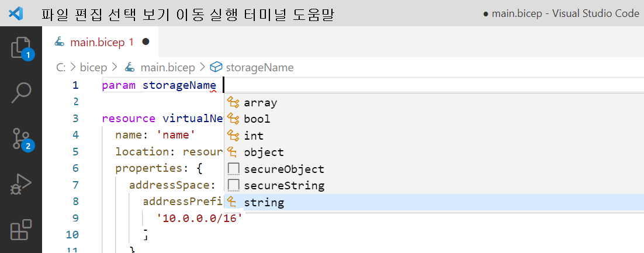Click the unsaved dot on main.bicep tab
644x253 pixels.
tap(145, 42)
